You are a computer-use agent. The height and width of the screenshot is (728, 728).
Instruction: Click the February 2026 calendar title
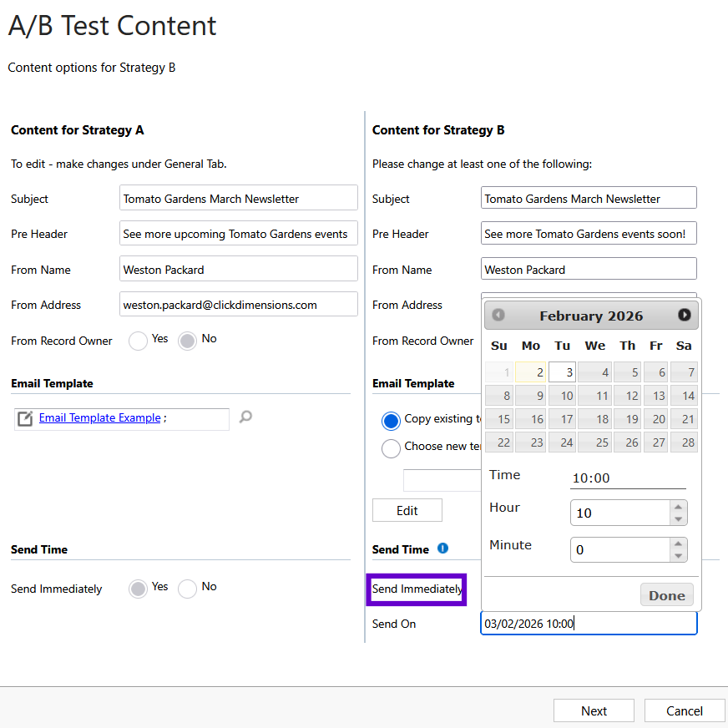591,316
